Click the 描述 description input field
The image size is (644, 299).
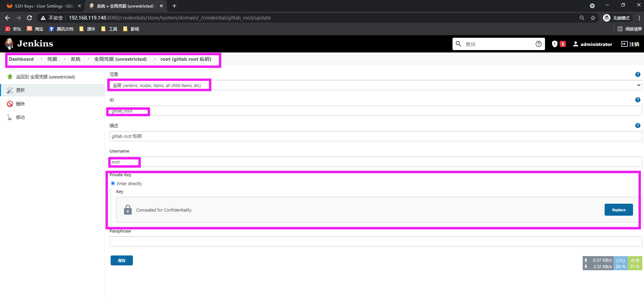(x=376, y=136)
